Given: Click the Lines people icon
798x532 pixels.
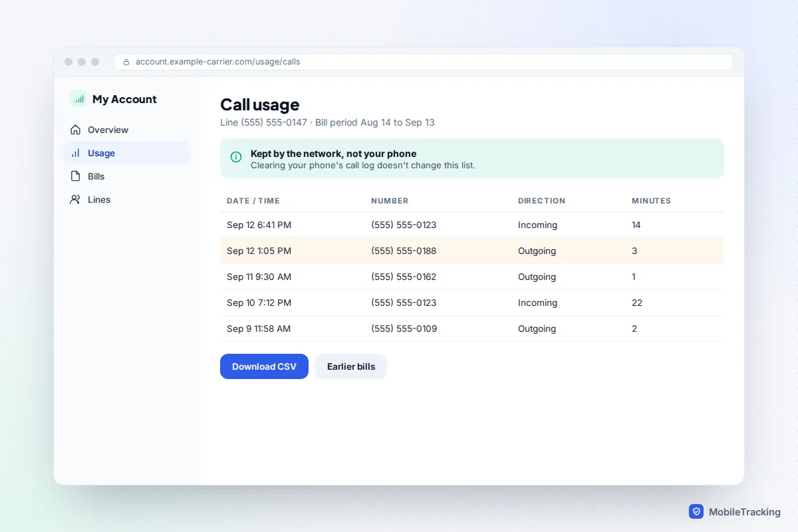Looking at the screenshot, I should 75,199.
